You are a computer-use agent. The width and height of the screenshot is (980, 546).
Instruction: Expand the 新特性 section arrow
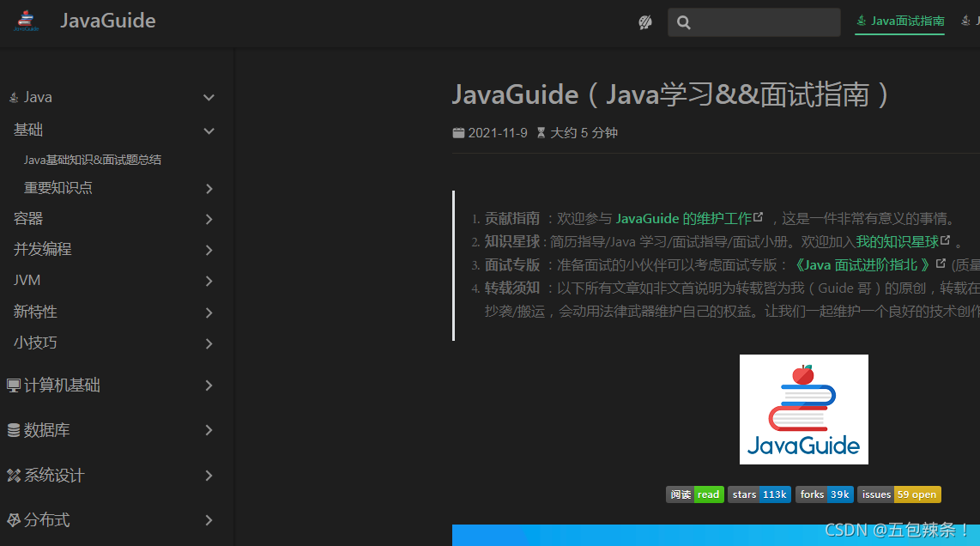[x=209, y=312]
